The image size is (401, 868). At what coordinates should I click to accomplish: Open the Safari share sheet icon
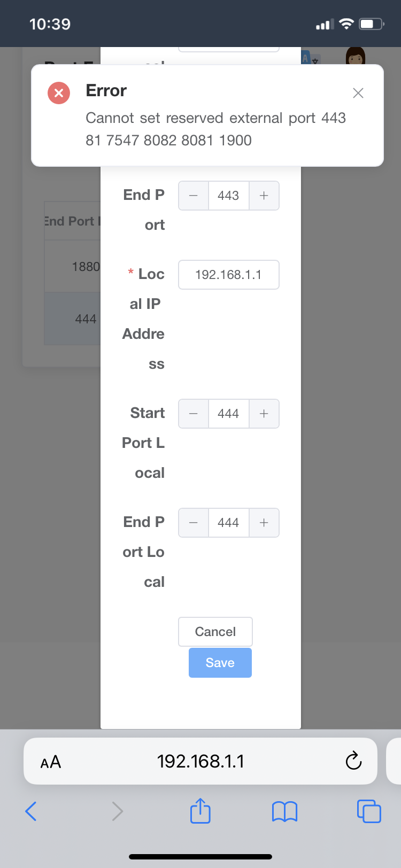click(200, 810)
